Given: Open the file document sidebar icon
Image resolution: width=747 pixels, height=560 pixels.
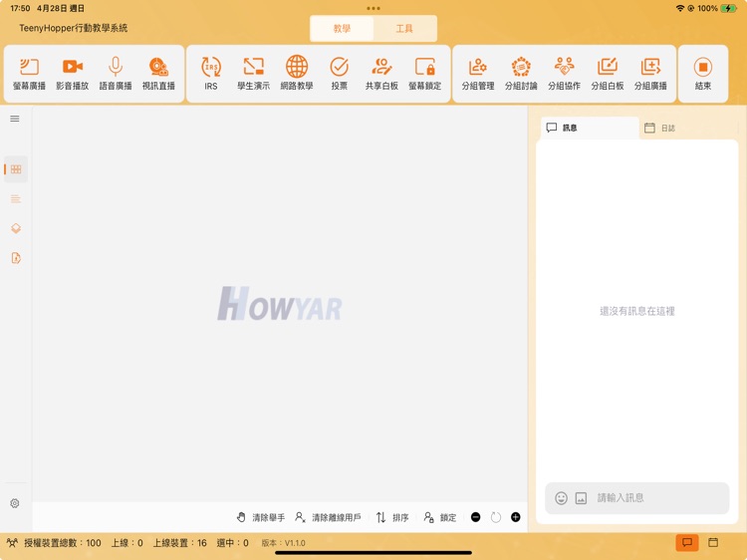Looking at the screenshot, I should 16,258.
